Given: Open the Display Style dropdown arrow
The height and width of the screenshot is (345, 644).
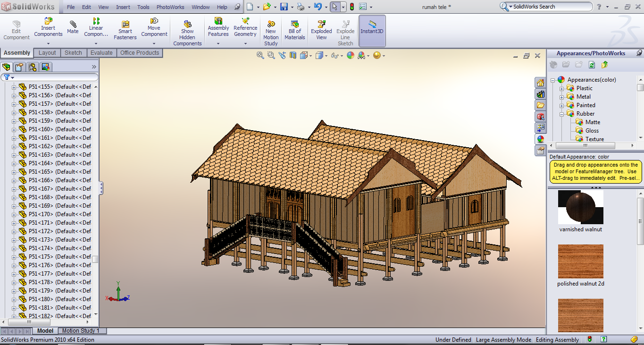Looking at the screenshot, I should coord(326,56).
